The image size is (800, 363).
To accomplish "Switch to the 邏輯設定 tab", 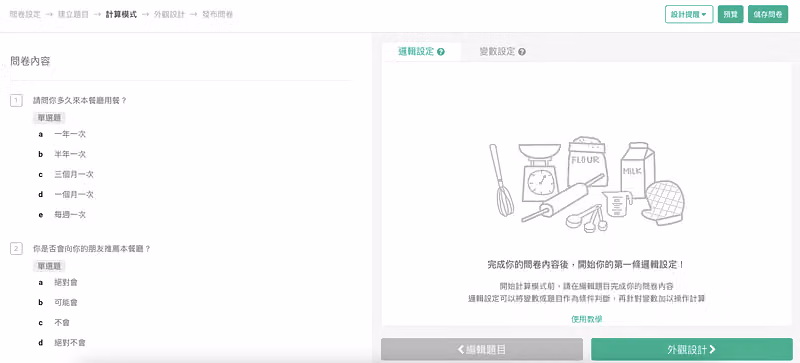I will [x=421, y=52].
